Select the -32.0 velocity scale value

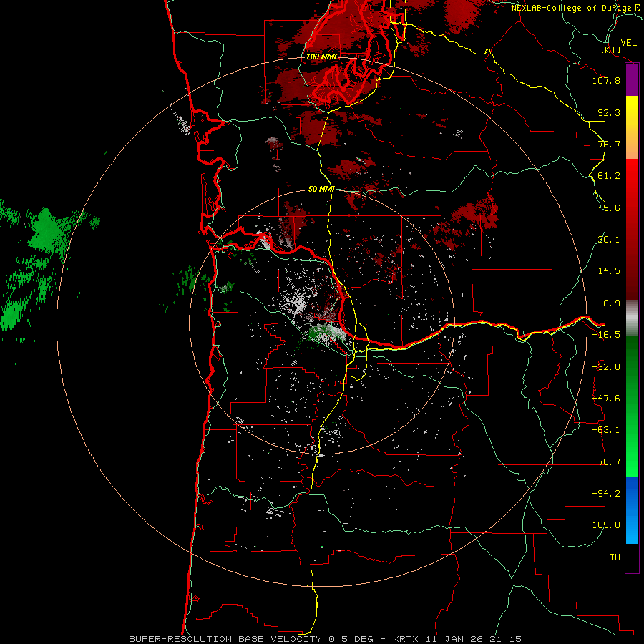pos(606,367)
